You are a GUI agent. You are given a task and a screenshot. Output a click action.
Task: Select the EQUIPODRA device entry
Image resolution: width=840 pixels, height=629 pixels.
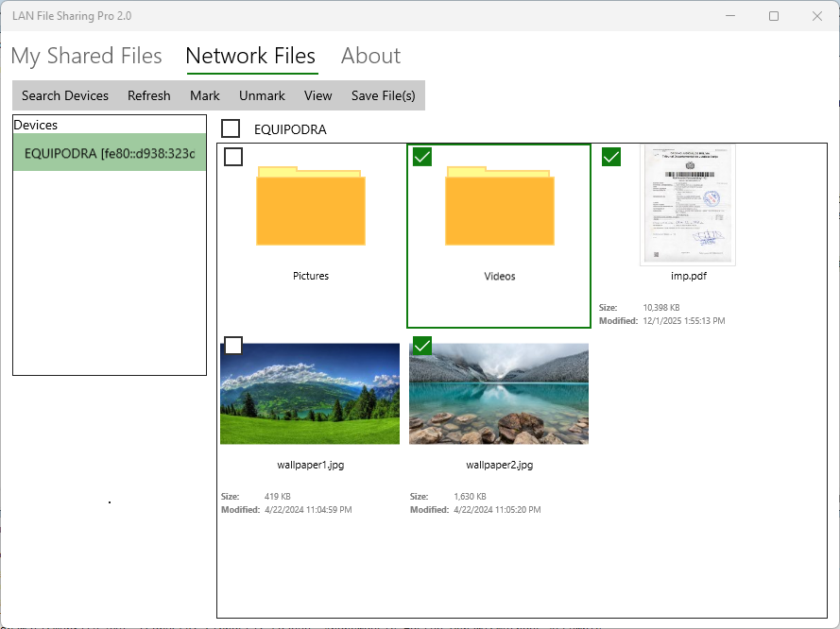109,153
